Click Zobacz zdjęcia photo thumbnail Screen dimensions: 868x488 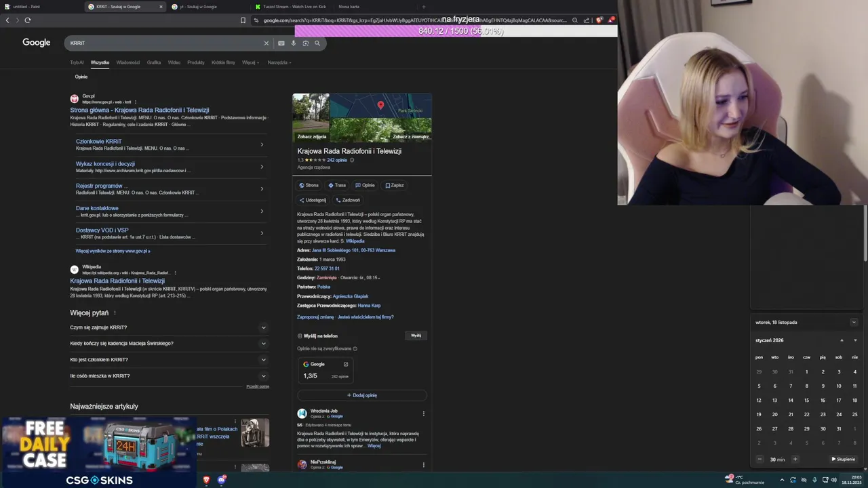(x=311, y=118)
